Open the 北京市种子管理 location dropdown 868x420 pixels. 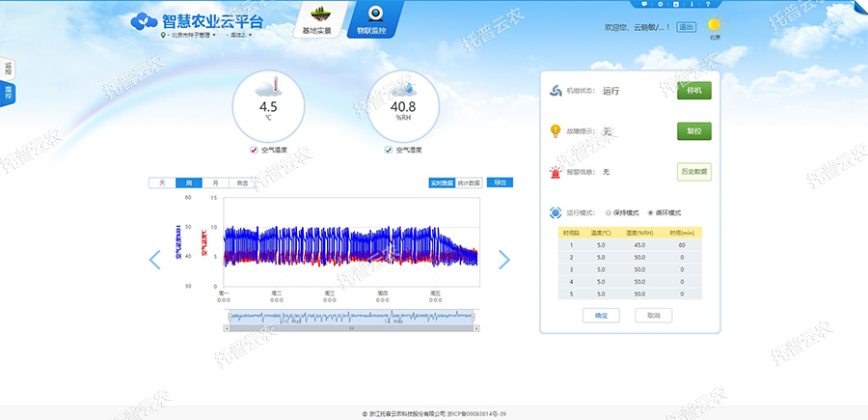tap(189, 35)
